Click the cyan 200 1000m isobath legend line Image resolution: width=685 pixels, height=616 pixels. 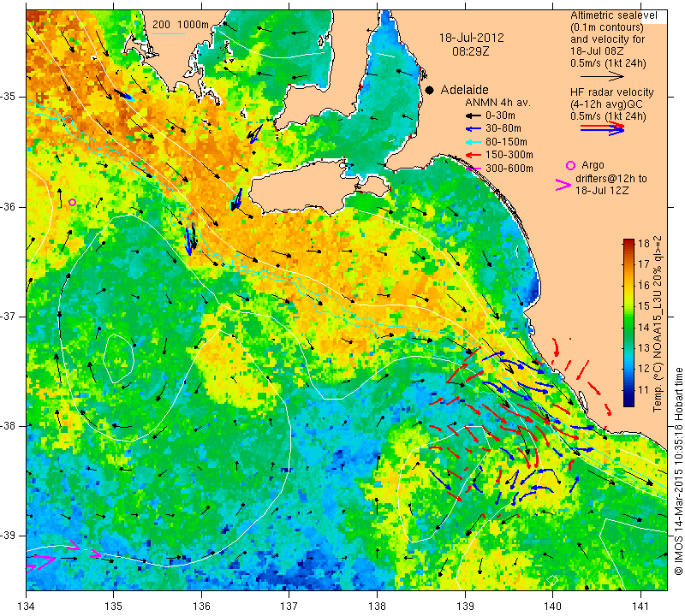[x=168, y=33]
